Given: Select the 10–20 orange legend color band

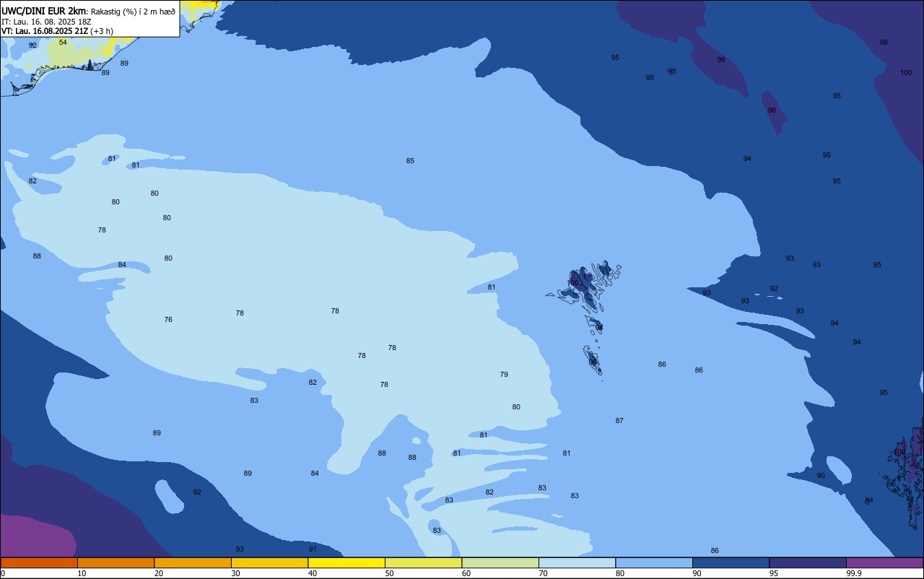Looking at the screenshot, I should [x=115, y=562].
